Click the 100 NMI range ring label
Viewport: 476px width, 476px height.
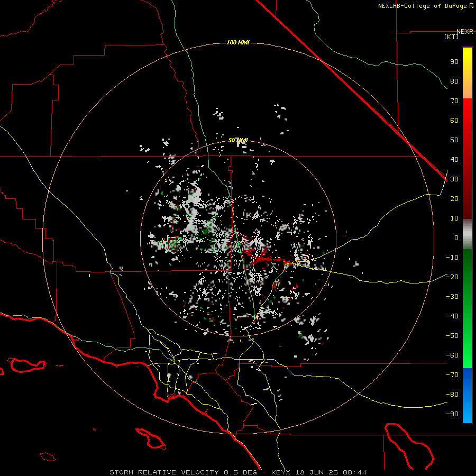[238, 42]
